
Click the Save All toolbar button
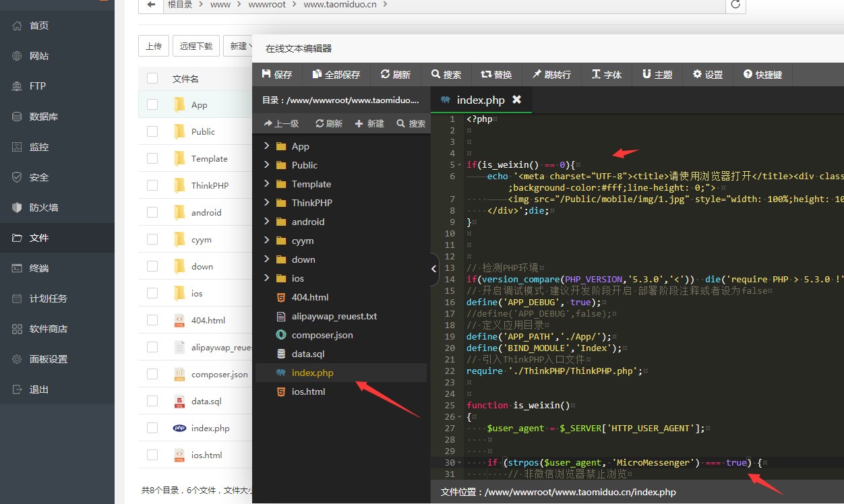coord(336,75)
